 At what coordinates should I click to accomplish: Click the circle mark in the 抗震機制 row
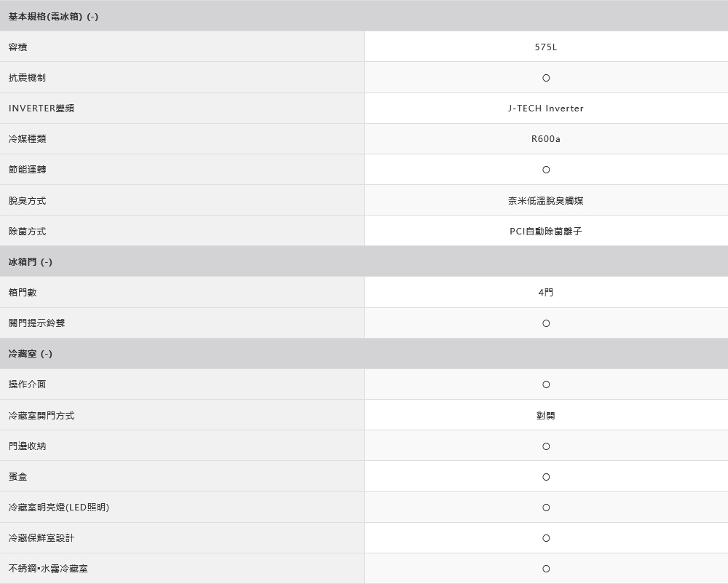[546, 78]
